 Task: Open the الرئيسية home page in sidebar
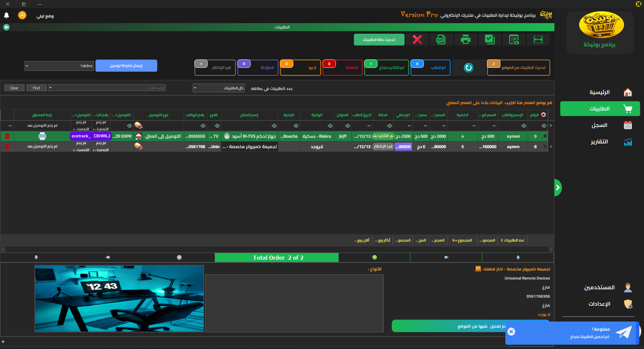point(600,92)
